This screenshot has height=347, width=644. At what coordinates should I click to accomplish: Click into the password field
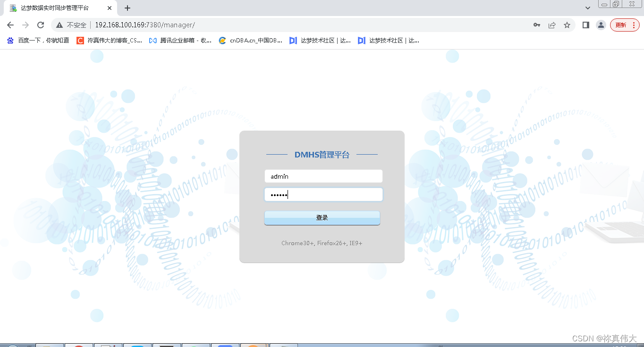click(323, 195)
